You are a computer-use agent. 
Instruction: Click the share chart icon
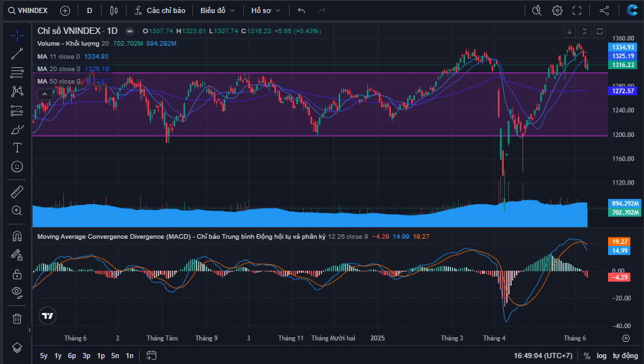604,10
